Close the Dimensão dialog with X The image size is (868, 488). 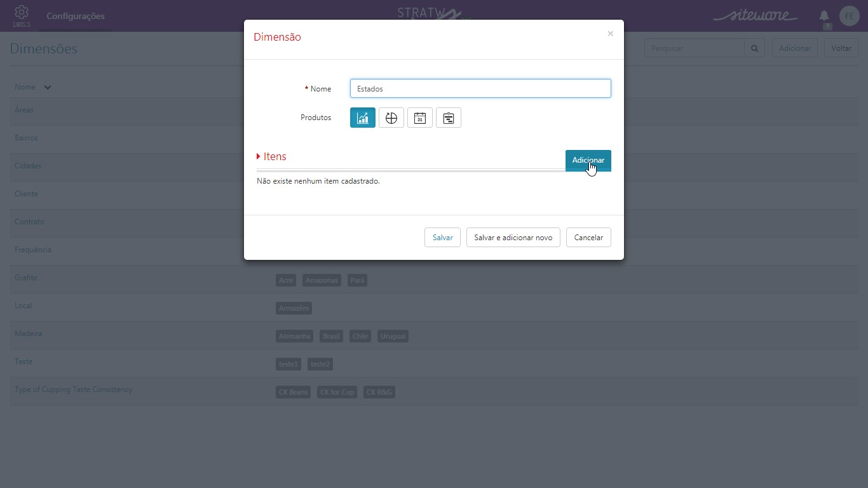point(610,34)
